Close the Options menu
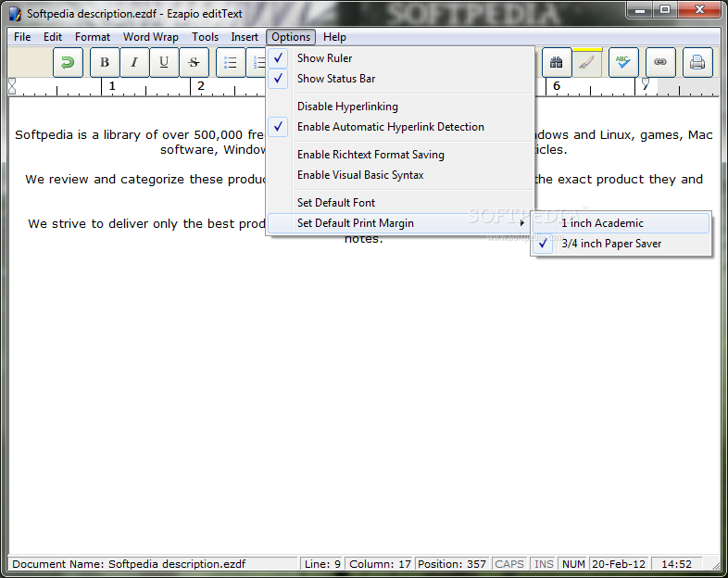The width and height of the screenshot is (728, 578). [291, 37]
